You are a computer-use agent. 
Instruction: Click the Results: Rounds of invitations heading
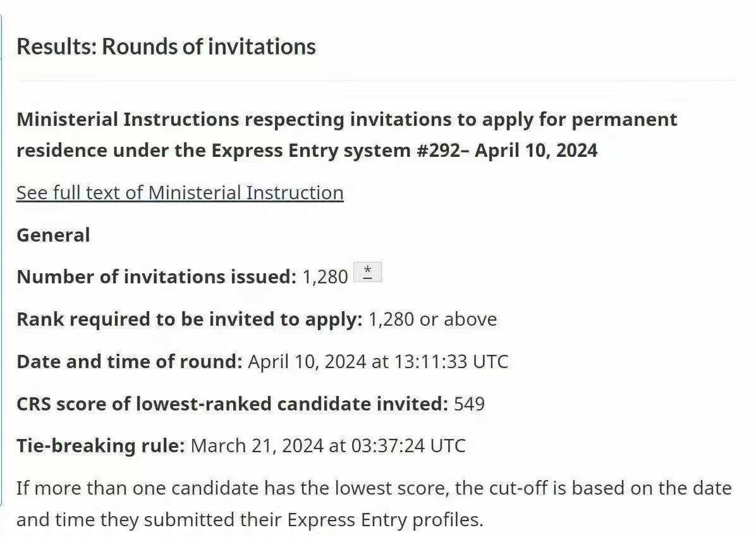(166, 47)
